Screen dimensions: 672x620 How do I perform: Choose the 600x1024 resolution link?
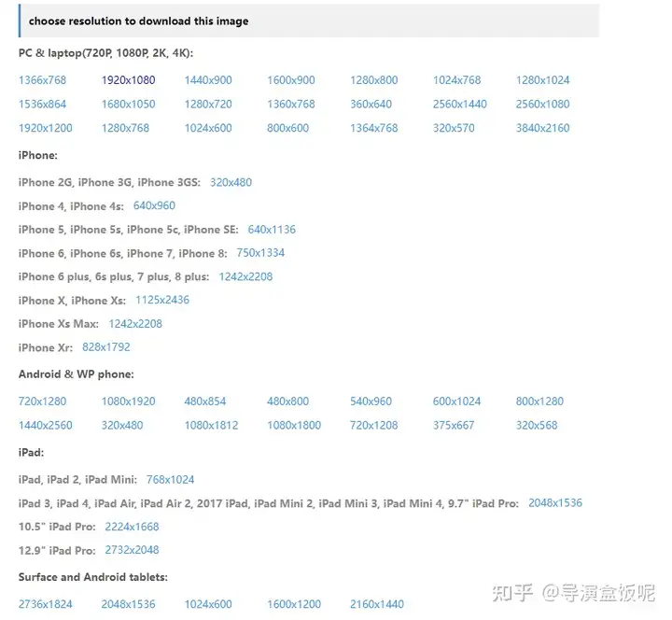456,402
